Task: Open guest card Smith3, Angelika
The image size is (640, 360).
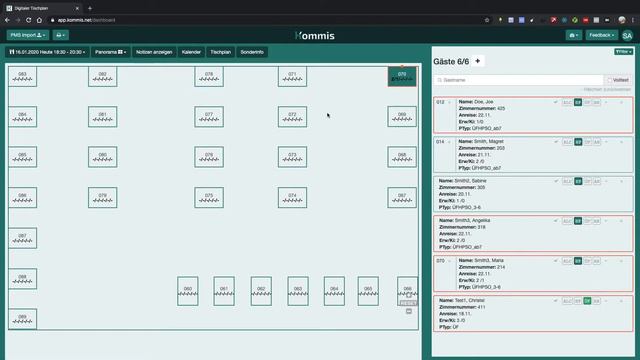Action: (x=533, y=233)
